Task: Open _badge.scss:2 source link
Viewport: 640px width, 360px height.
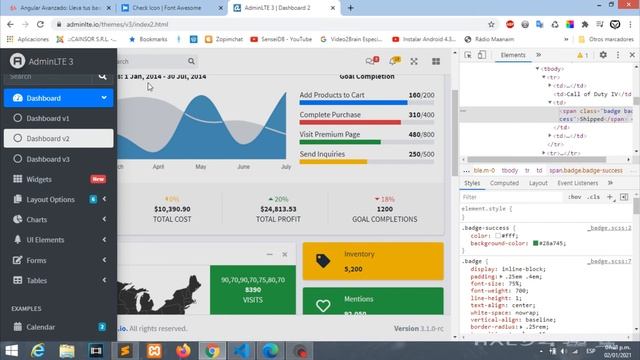Action: (x=609, y=228)
